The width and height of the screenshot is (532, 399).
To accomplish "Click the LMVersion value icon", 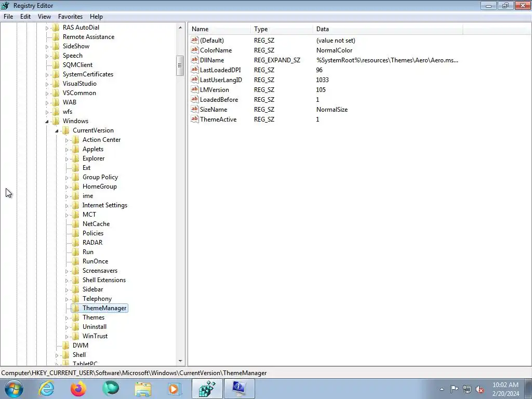I will (x=194, y=89).
